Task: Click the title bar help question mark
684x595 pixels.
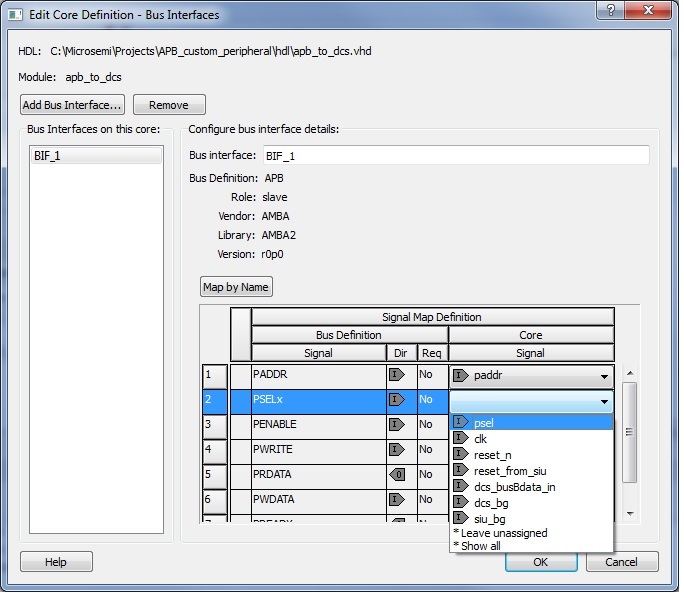Action: click(x=612, y=10)
